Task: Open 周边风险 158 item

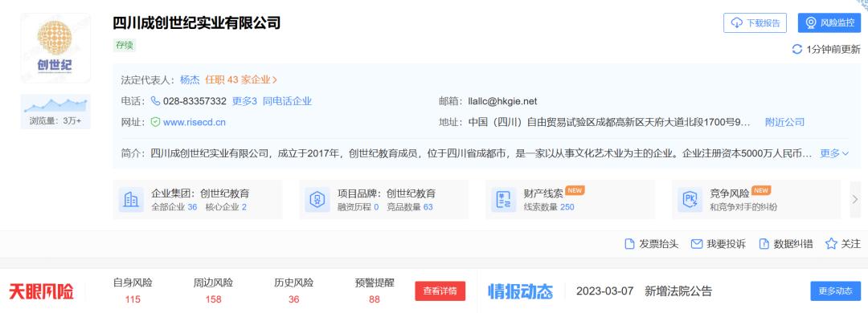Action: [213, 291]
